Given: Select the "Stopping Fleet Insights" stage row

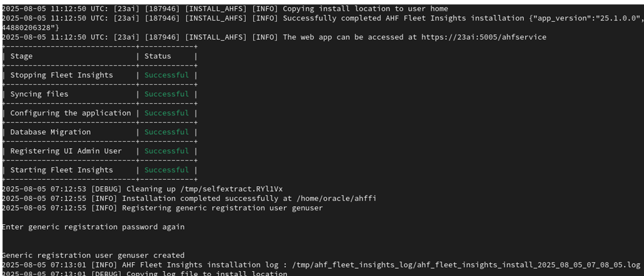Looking at the screenshot, I should (61, 75).
